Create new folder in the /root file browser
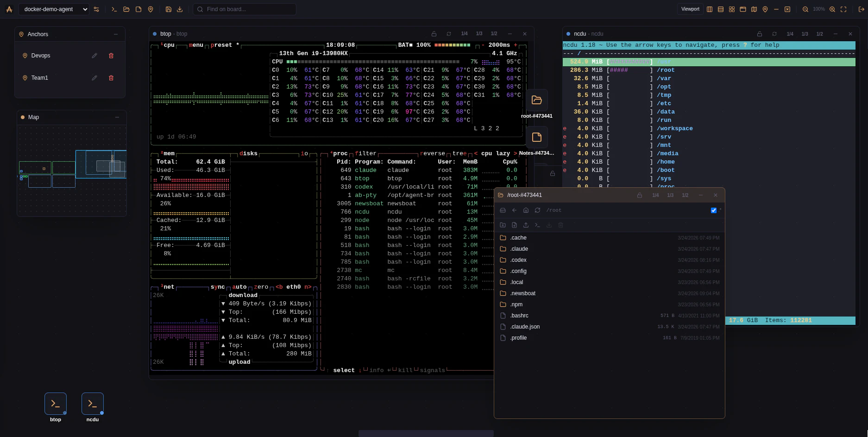This screenshot has height=437, width=868. (x=503, y=225)
